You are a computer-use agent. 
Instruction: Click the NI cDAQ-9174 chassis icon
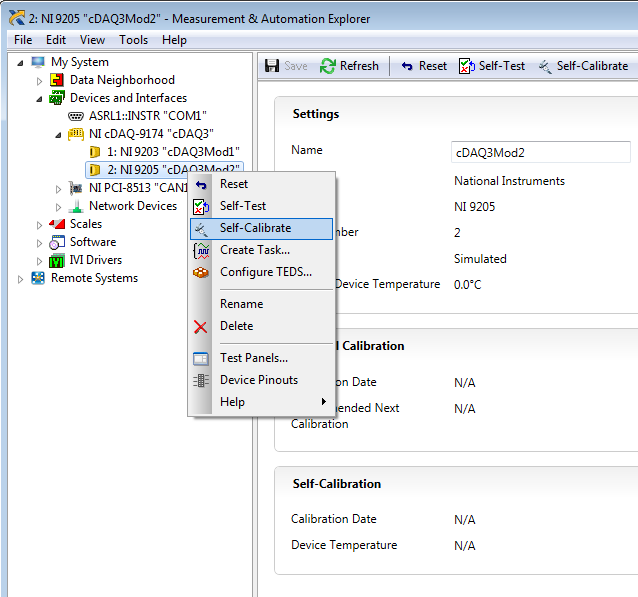(76, 134)
